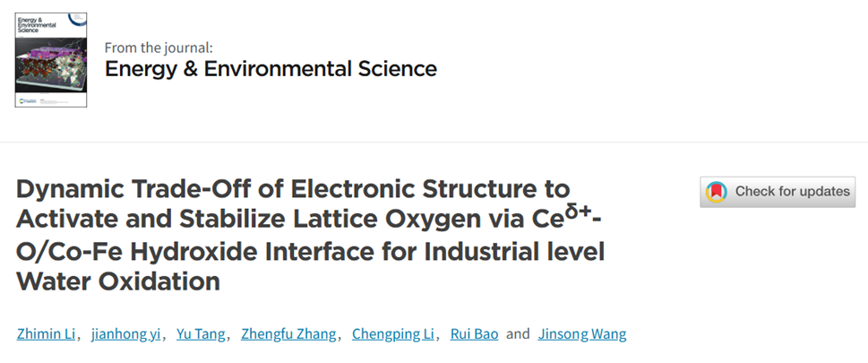The height and width of the screenshot is (363, 868).
Task: Select the Rui Bao author link
Action: click(x=477, y=334)
